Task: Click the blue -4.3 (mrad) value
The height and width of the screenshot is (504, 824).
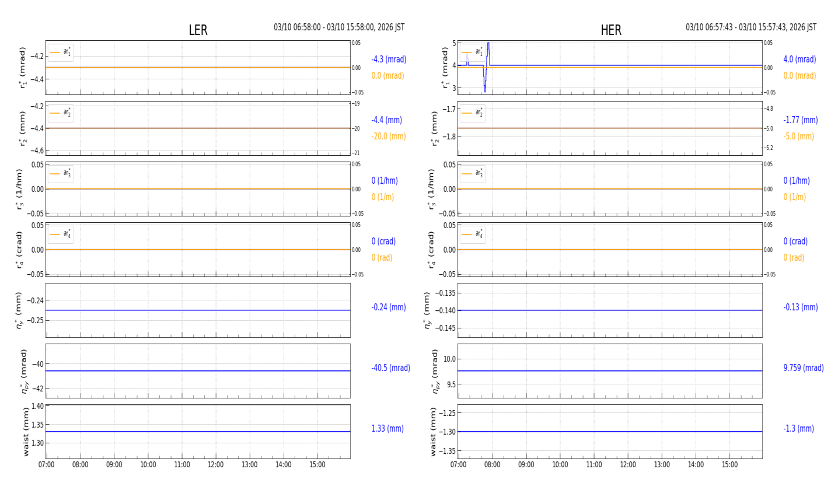Action: [x=389, y=60]
